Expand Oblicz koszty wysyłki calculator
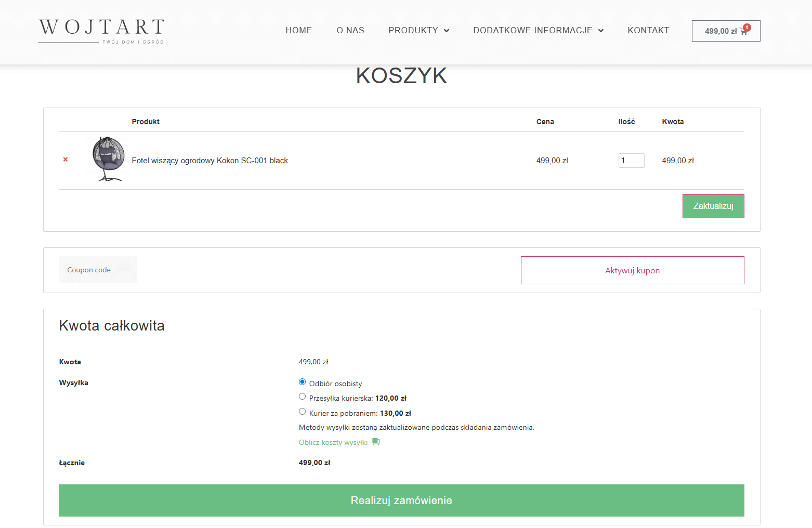The image size is (812, 528). [x=333, y=443]
